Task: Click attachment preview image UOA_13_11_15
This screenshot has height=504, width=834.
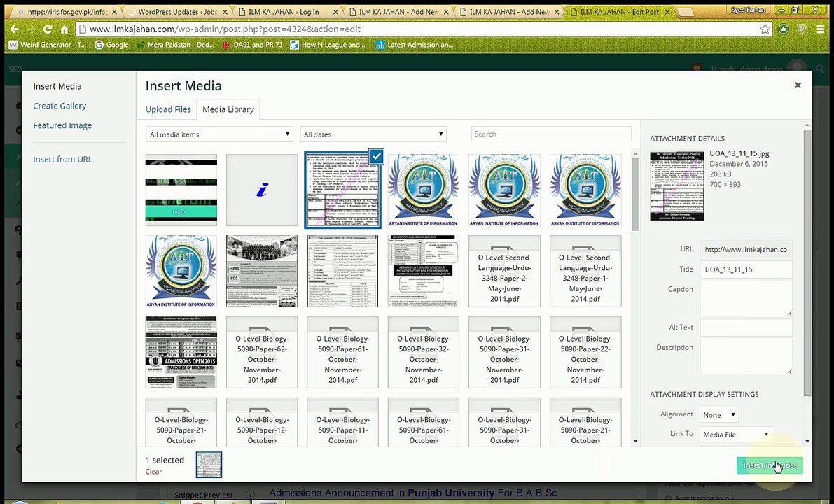Action: tap(676, 185)
